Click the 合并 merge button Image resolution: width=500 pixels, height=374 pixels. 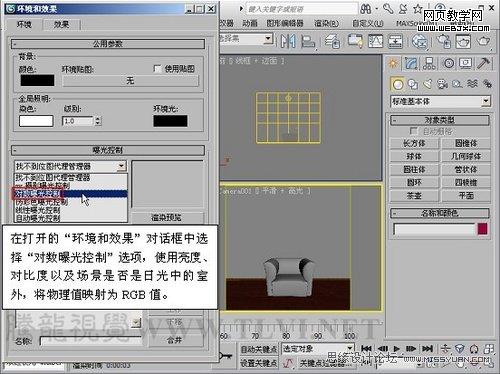175,340
